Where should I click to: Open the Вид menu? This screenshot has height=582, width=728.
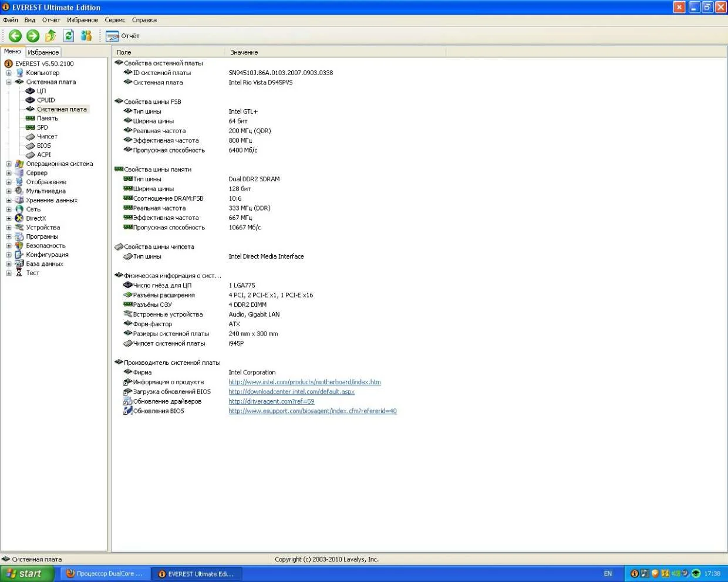point(30,20)
